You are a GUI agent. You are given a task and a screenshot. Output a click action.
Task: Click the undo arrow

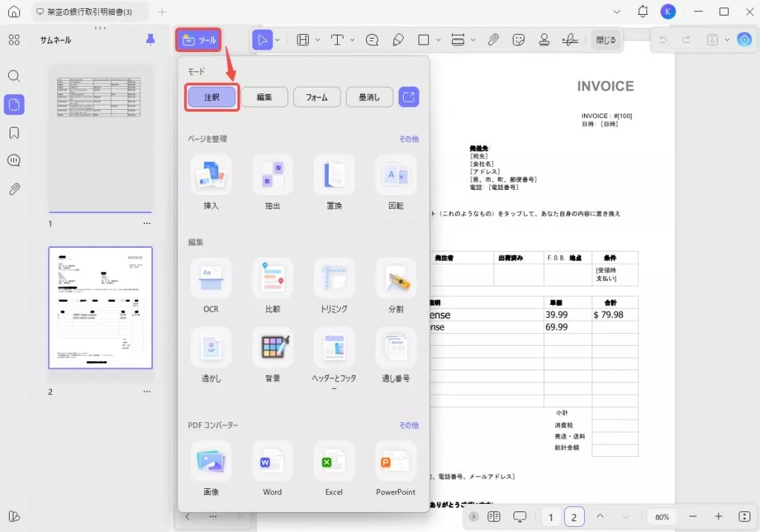point(663,40)
